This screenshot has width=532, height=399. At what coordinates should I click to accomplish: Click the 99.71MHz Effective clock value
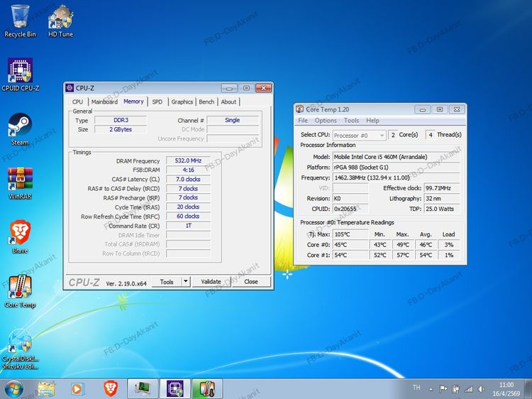coord(442,187)
